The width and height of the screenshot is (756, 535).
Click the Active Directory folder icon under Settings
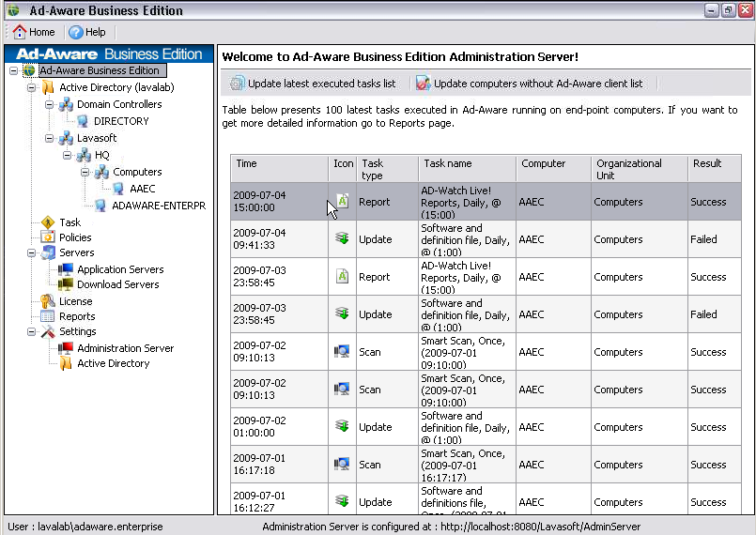coord(66,363)
